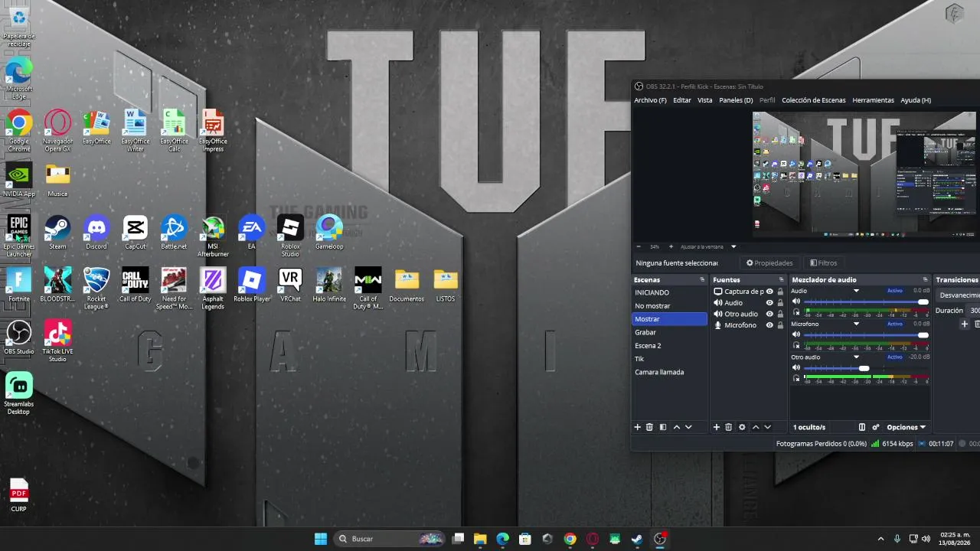Open the Herramientas menu

pos(873,100)
